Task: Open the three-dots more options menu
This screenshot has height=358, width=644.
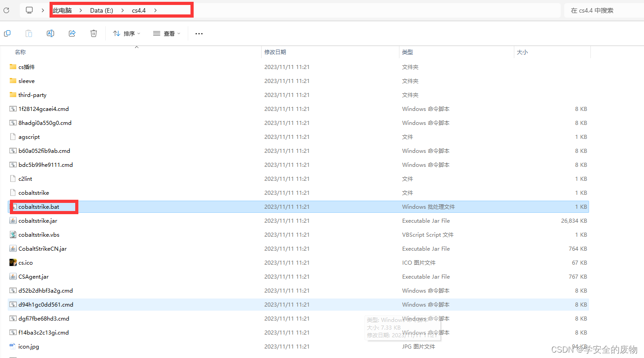Action: click(199, 33)
